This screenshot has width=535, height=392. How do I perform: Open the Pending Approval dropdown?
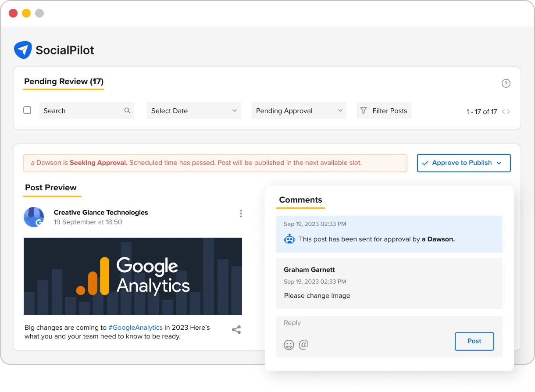pos(299,110)
